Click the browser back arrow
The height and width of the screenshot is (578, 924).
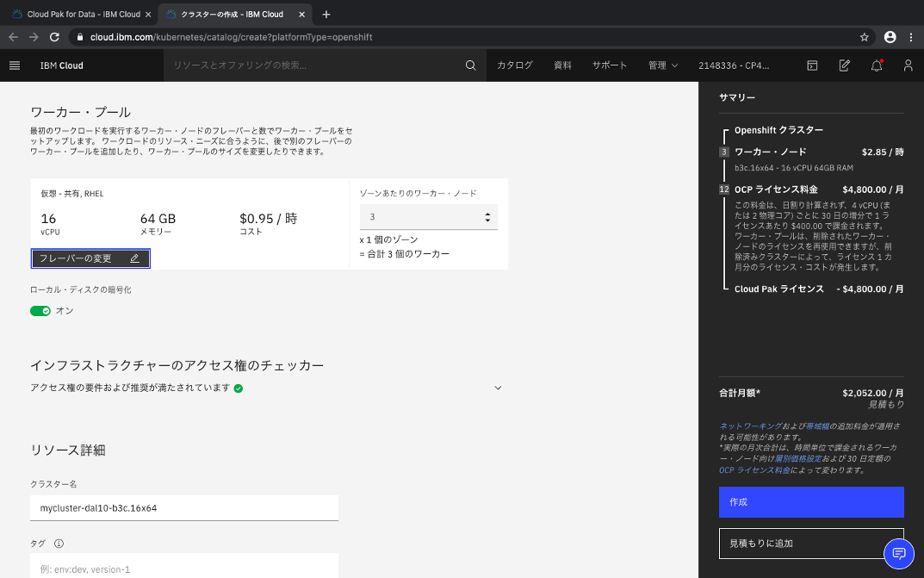(x=13, y=37)
